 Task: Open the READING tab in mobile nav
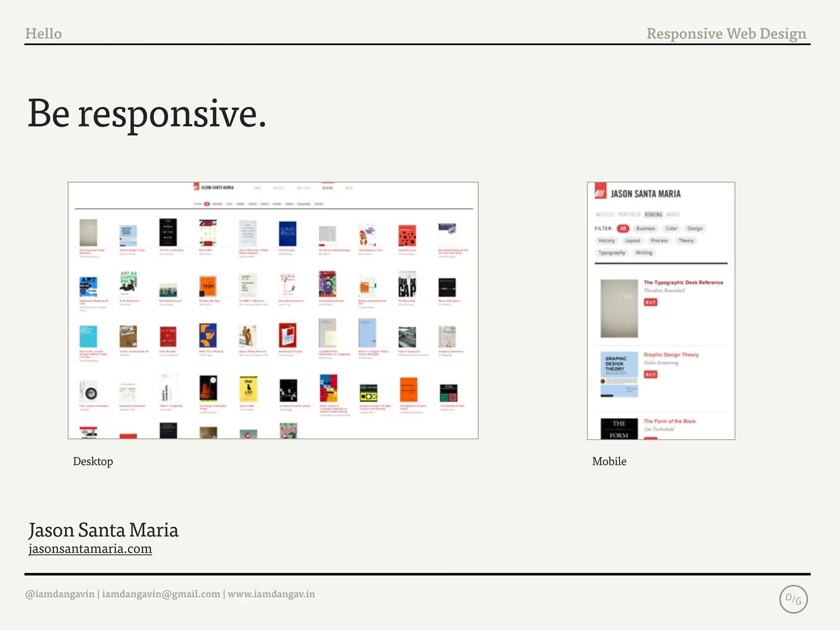point(653,215)
